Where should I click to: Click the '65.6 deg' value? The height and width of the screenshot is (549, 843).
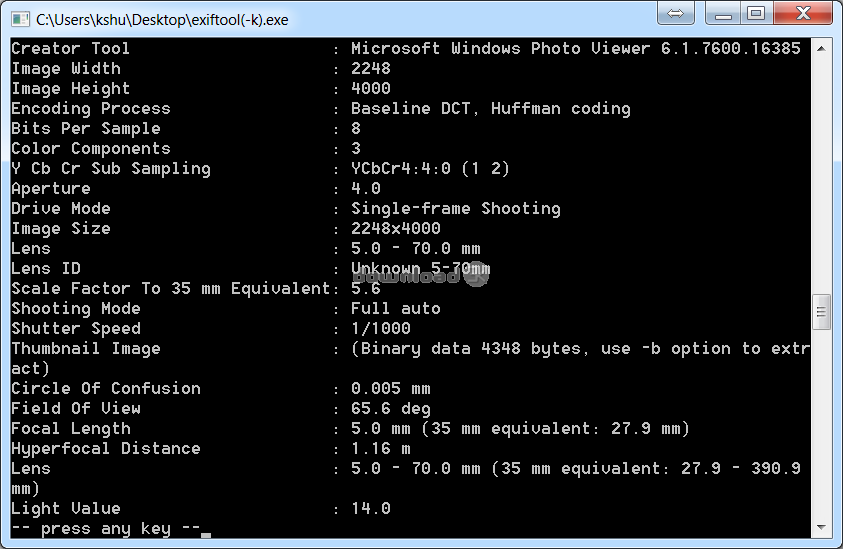391,408
